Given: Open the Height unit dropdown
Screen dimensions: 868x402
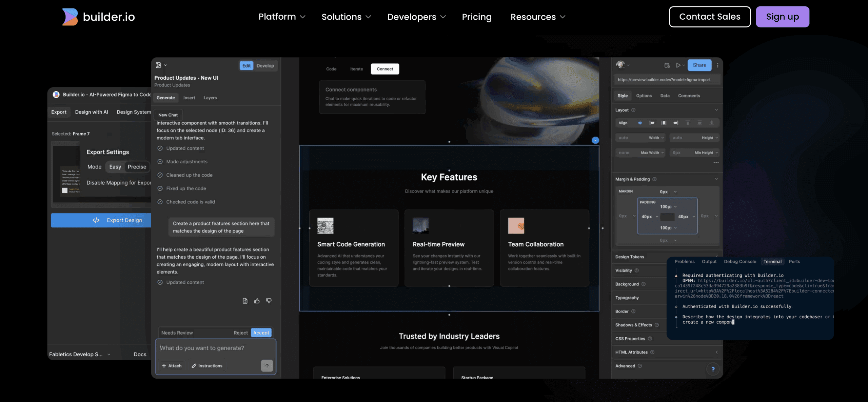Looking at the screenshot, I should click(710, 138).
